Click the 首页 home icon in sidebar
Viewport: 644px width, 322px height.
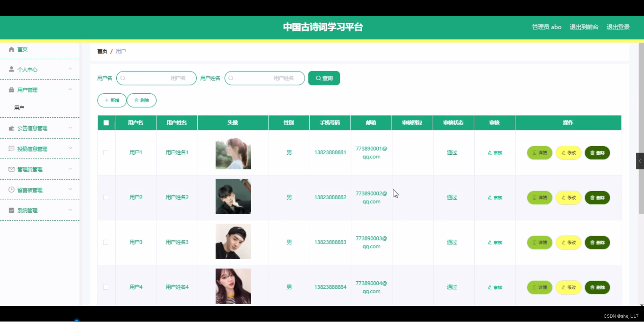pyautogui.click(x=11, y=49)
